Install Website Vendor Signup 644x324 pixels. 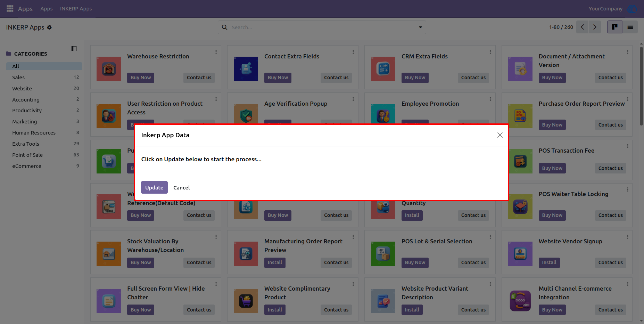click(x=549, y=262)
